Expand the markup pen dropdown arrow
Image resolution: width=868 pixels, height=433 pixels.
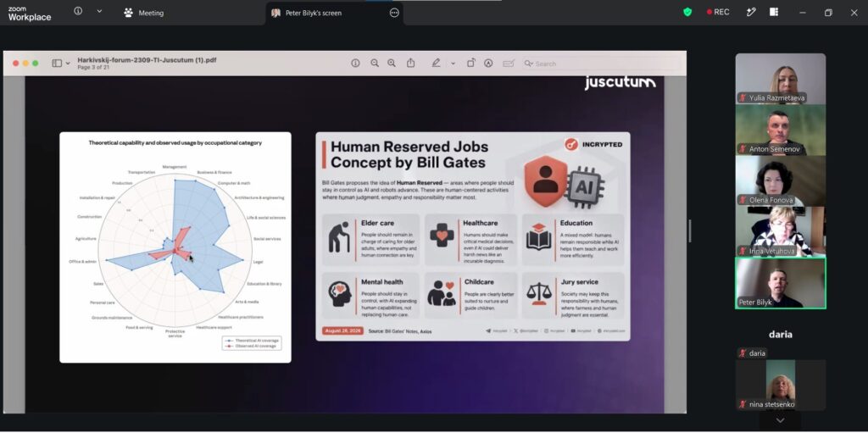[453, 64]
